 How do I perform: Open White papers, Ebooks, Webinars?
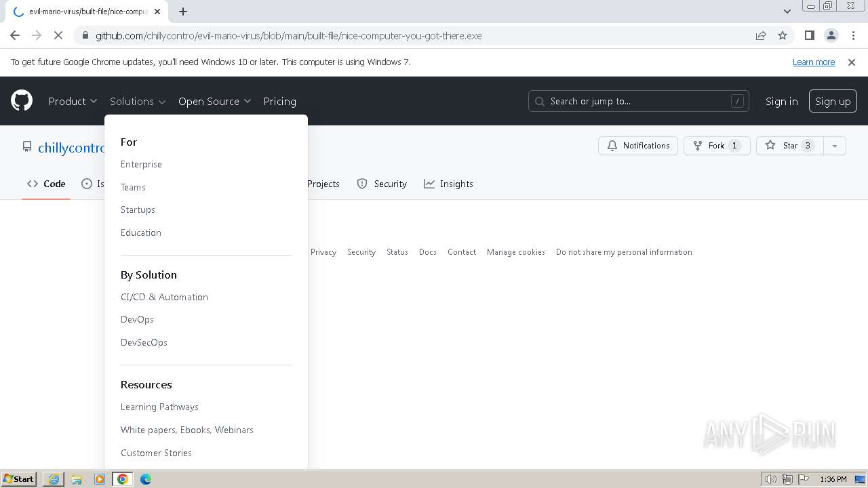click(x=187, y=430)
